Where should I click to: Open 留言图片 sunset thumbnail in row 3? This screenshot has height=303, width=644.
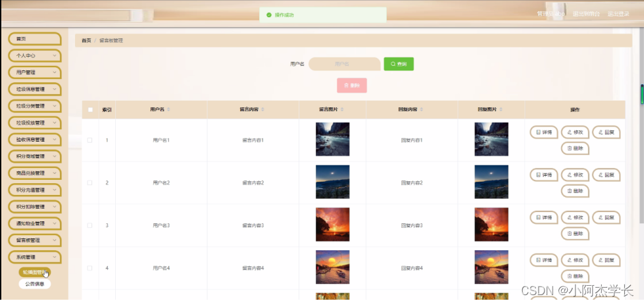333,225
